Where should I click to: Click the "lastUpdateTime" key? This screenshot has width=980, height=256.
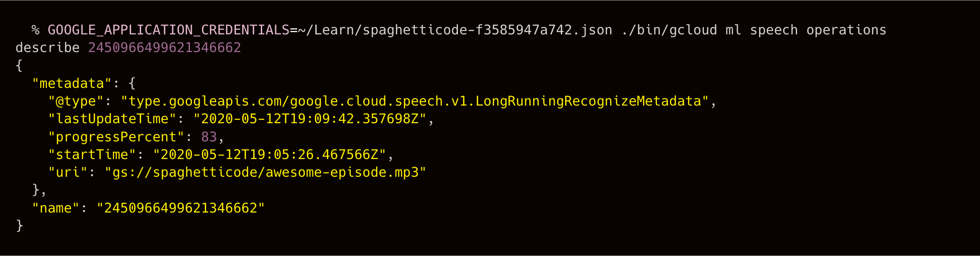[112, 119]
